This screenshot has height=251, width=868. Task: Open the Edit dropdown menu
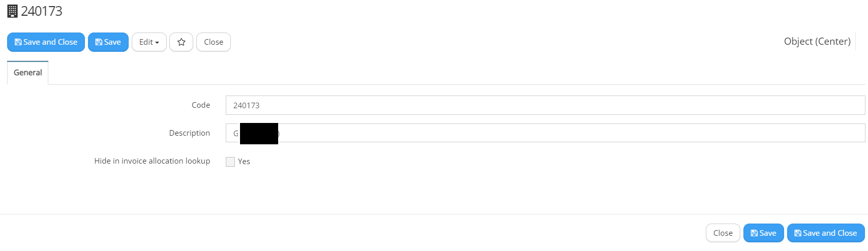(149, 42)
